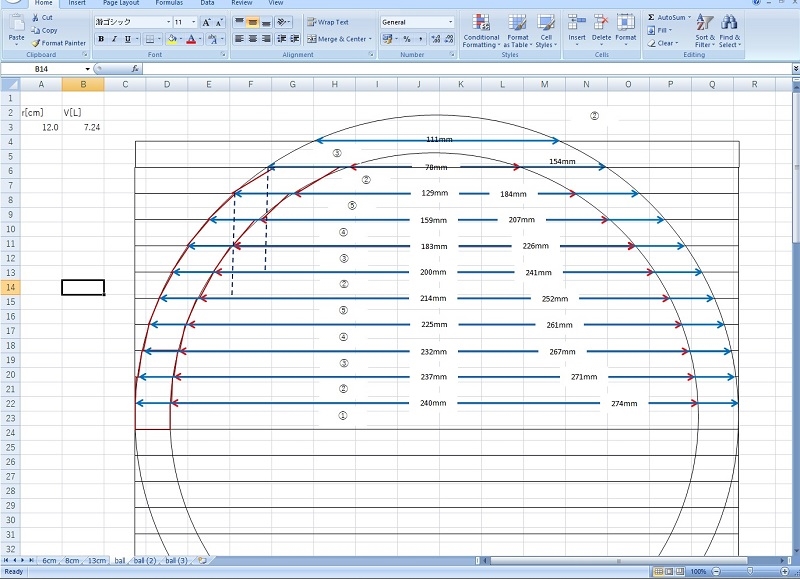Click the Insert function fx icon
The image size is (800, 579).
pos(134,69)
